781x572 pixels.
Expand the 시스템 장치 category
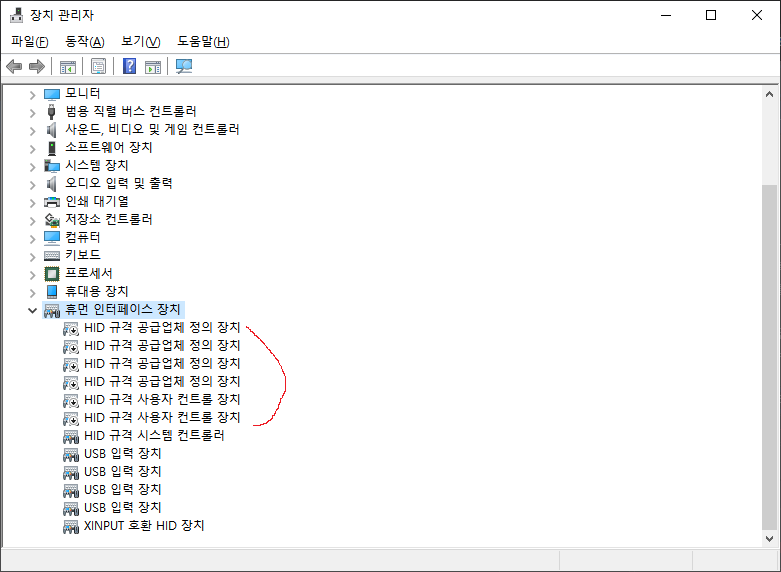click(x=32, y=167)
